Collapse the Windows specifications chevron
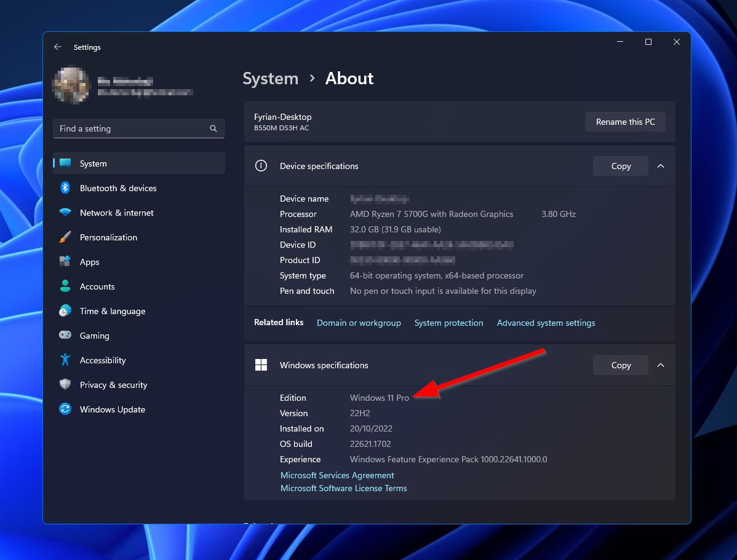737x560 pixels. (661, 365)
